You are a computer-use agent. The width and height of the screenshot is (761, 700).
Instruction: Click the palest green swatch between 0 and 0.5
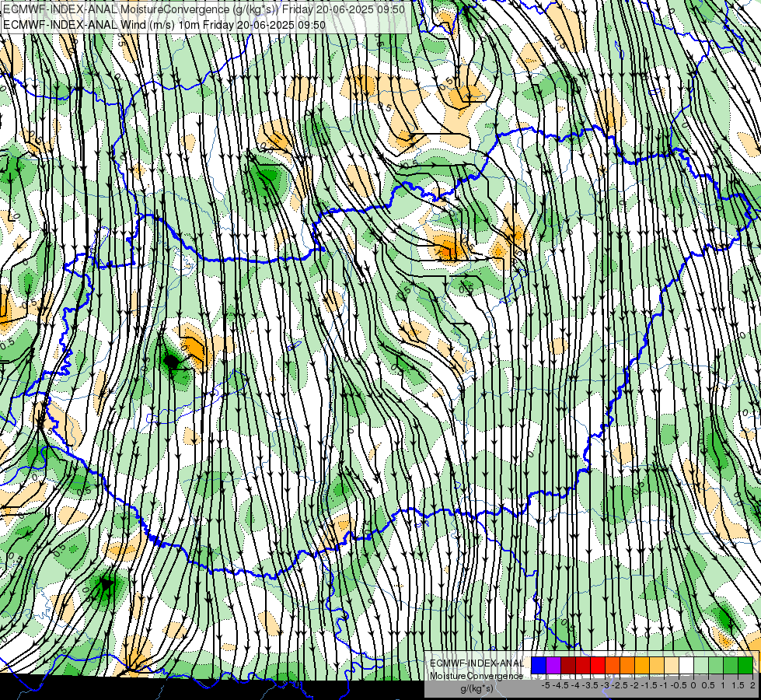tap(701, 665)
